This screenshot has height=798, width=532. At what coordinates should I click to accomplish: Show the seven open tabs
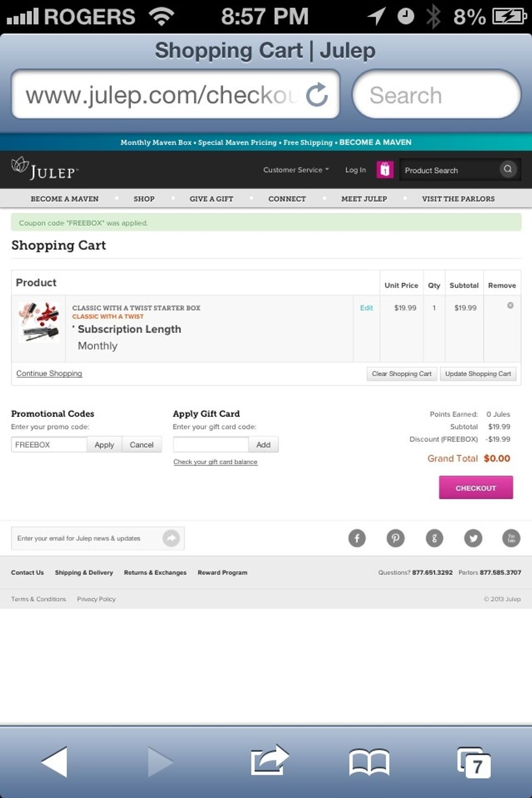[x=474, y=763]
